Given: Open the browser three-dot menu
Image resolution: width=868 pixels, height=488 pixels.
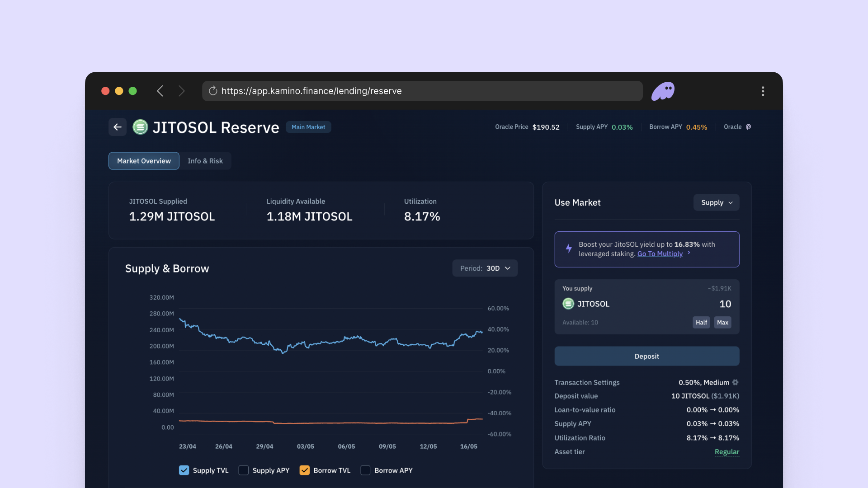Looking at the screenshot, I should tap(763, 91).
